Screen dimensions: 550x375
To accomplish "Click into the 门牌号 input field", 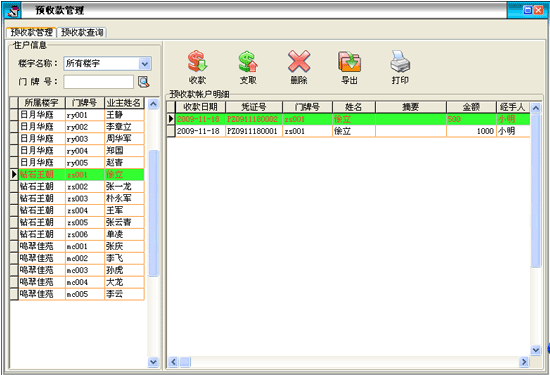I will [x=99, y=82].
